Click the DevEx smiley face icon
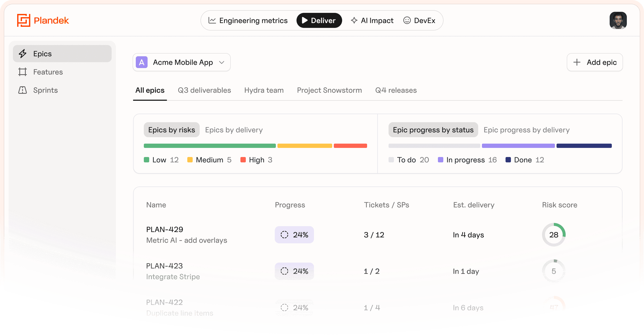This screenshot has width=644, height=336. [407, 20]
